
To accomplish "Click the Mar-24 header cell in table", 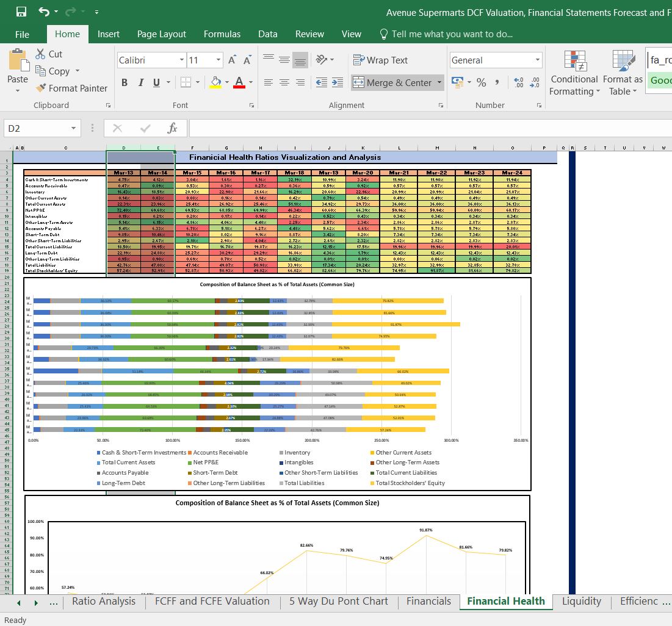I will [512, 173].
